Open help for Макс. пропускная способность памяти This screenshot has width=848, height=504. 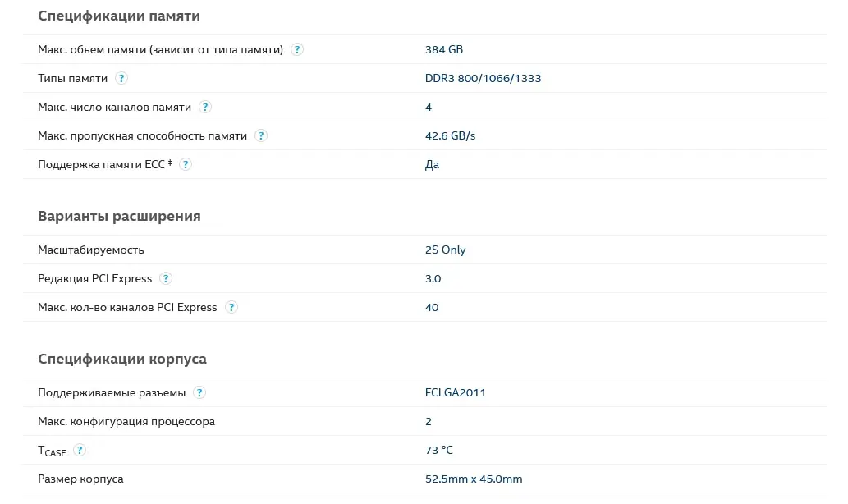click(x=261, y=135)
